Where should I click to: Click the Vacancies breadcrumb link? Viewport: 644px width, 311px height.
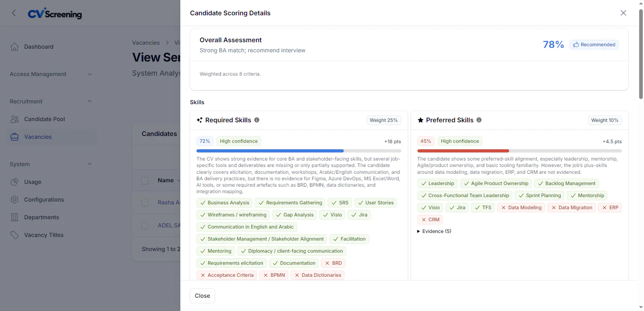click(146, 43)
